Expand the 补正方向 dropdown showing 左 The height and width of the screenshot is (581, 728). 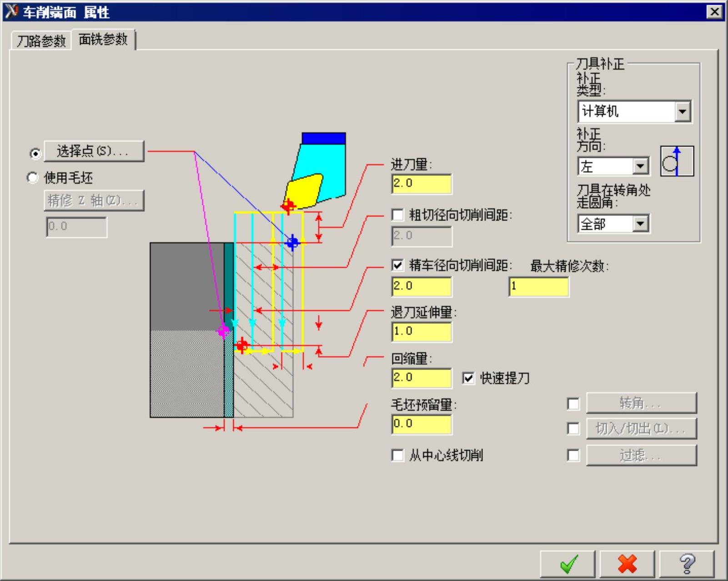(x=640, y=166)
